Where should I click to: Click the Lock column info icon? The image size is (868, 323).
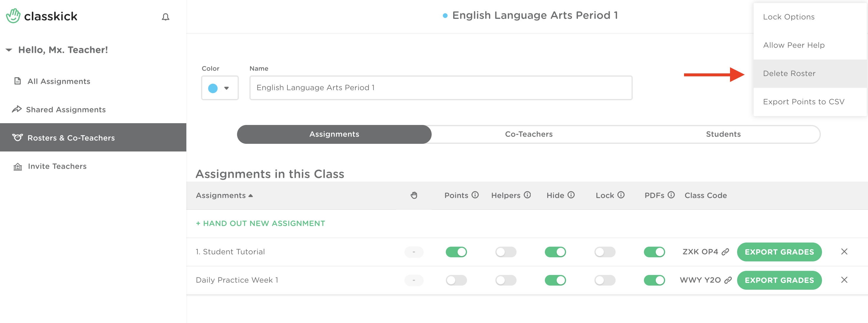[x=621, y=195]
